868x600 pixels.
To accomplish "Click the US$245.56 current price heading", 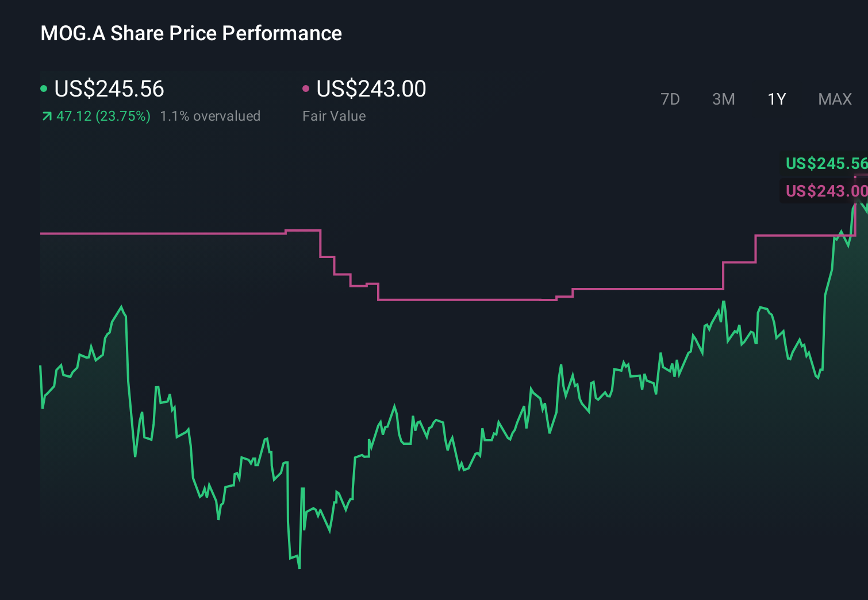I will pyautogui.click(x=109, y=88).
